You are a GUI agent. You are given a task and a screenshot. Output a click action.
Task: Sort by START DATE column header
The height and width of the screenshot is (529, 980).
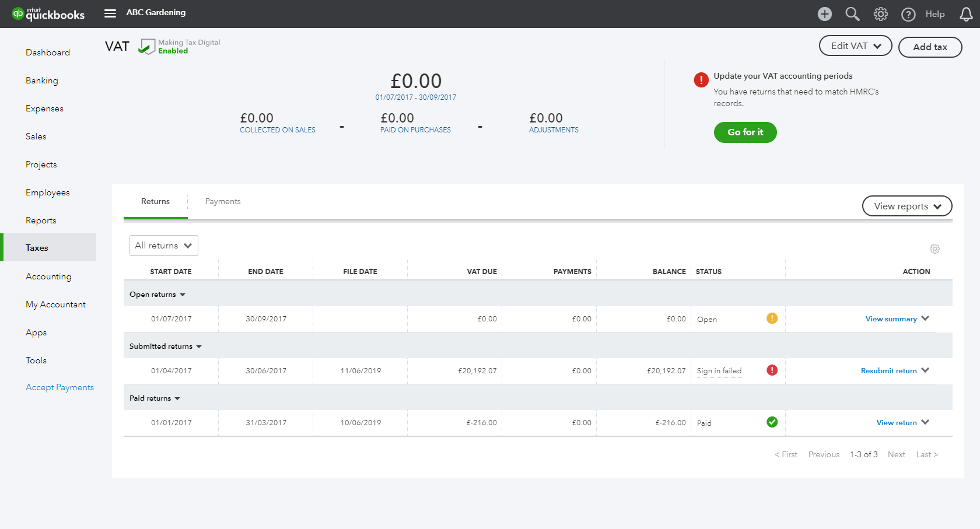pos(171,272)
